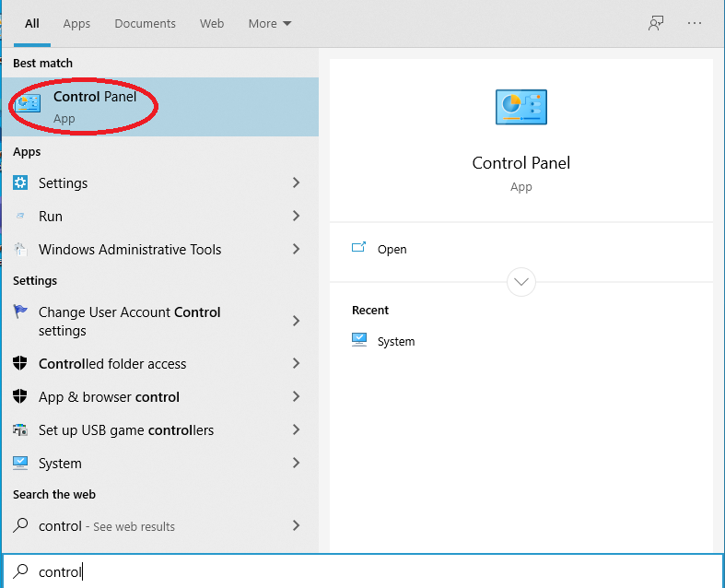This screenshot has height=588, width=725.
Task: Expand Settings app result chevron
Action: [297, 182]
